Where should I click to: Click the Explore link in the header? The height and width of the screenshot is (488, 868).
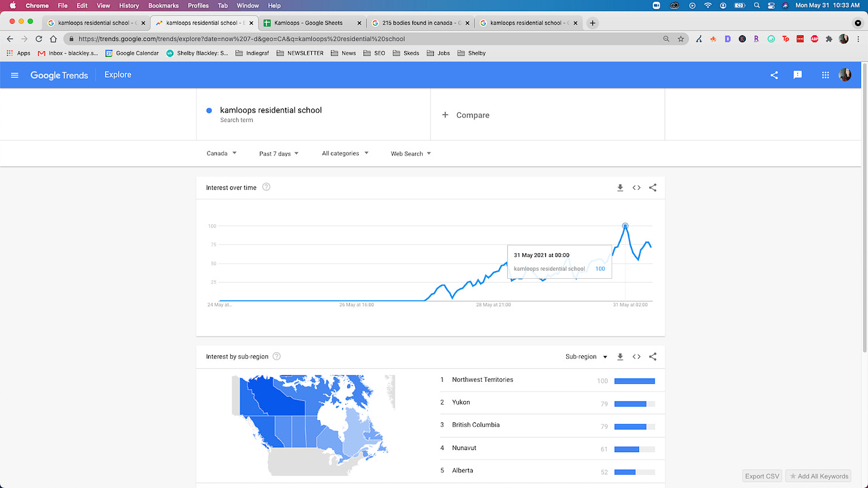(117, 75)
